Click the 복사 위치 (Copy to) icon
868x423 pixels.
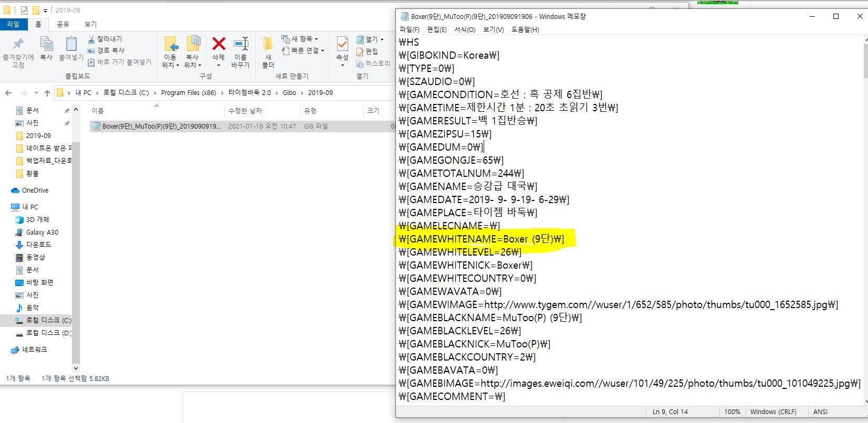point(193,44)
